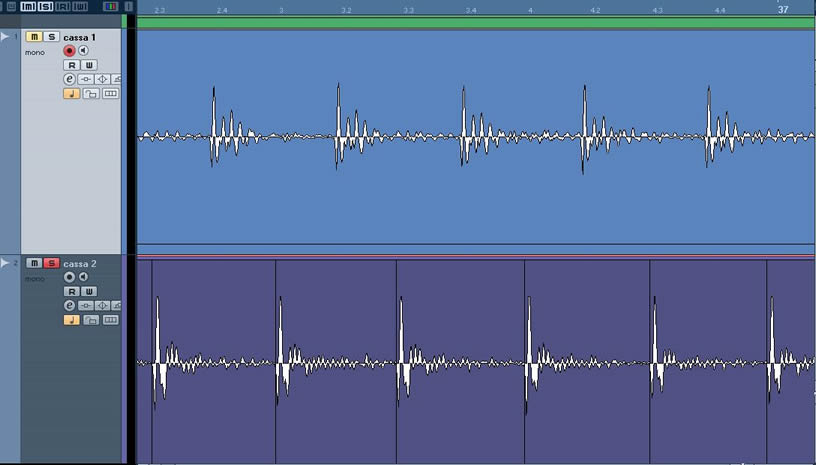The width and height of the screenshot is (816, 465).
Task: Unmute the cassa 1 track
Action: pos(34,37)
